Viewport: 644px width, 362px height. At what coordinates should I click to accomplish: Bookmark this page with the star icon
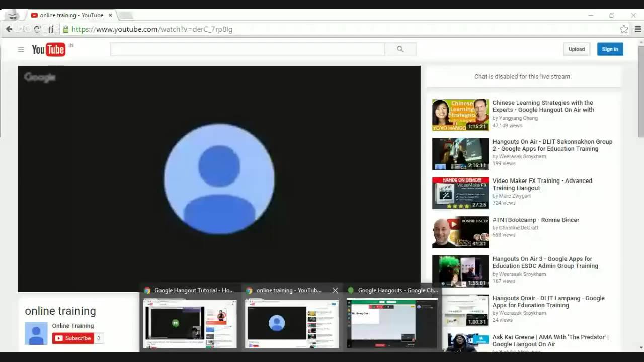[x=624, y=29]
